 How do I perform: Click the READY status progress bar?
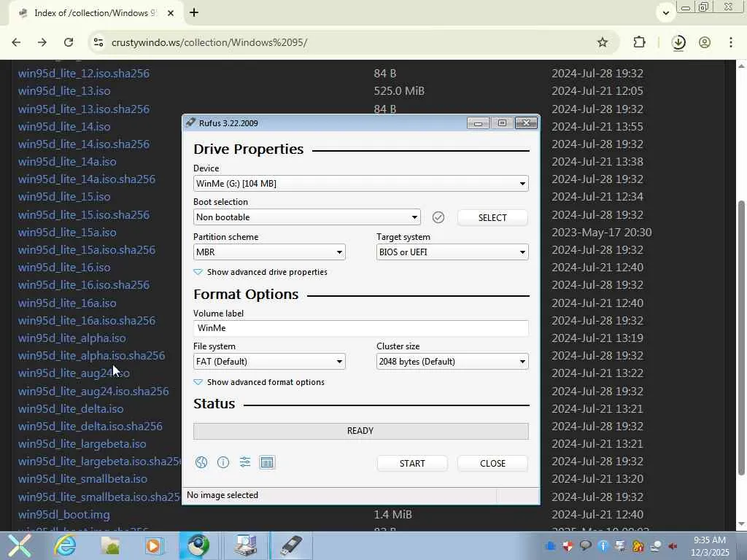360,431
